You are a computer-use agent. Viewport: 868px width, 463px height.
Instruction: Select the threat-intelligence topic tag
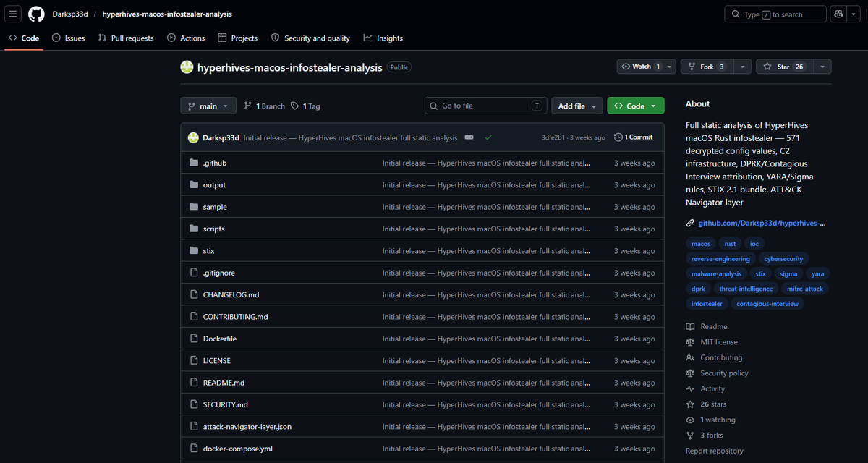[x=746, y=289]
